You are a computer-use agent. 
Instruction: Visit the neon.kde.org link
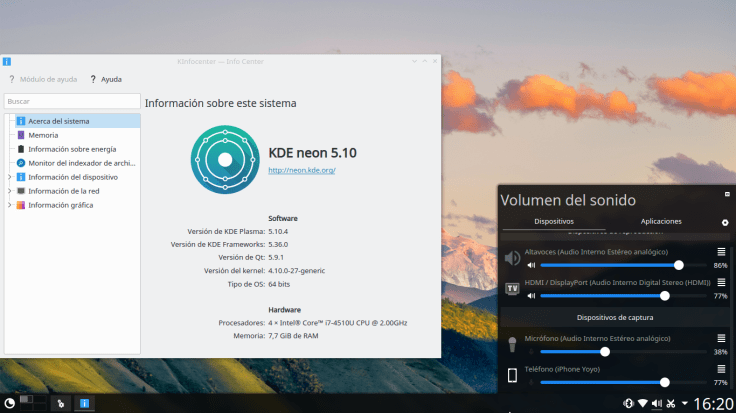coord(301,171)
